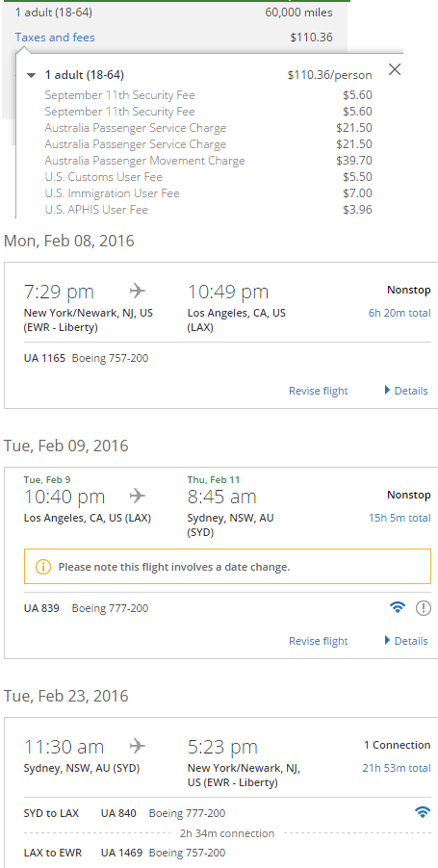Click the UA 1469 flight number
Image resolution: width=438 pixels, height=868 pixels.
pos(121,853)
